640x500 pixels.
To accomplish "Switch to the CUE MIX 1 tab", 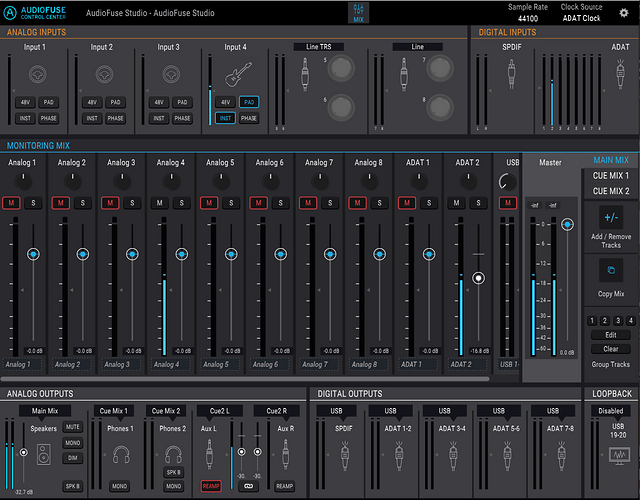I will (x=611, y=176).
